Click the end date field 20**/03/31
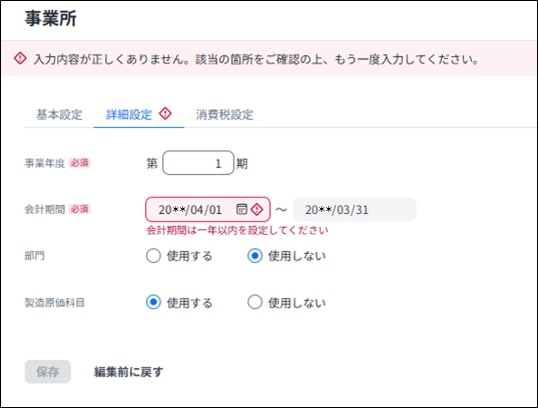 point(354,209)
